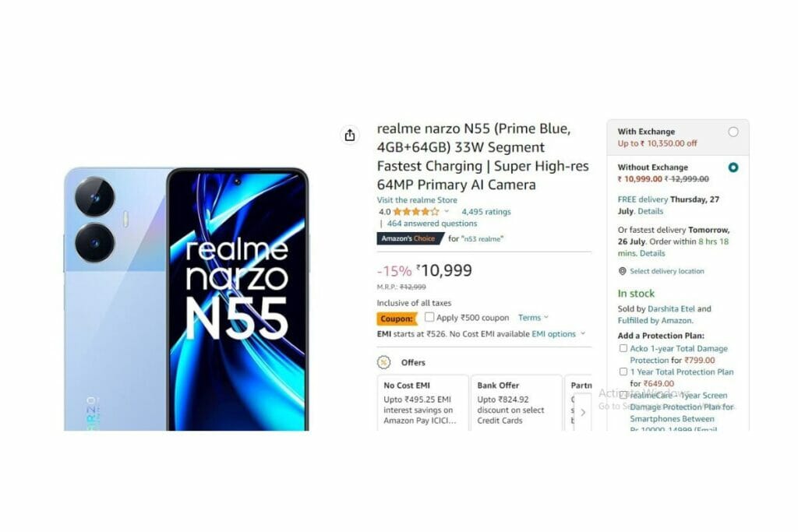
Task: Open the No Cost EMI offer card
Action: coord(422,403)
